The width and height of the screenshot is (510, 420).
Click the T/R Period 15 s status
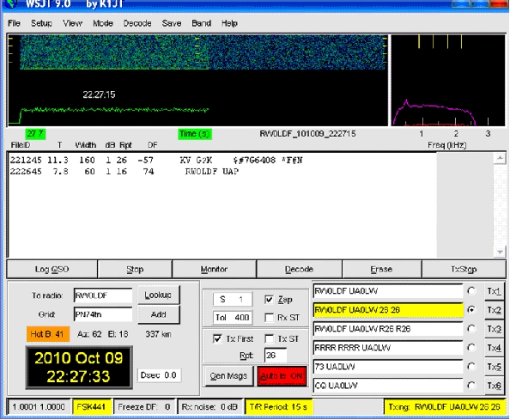[x=278, y=406]
